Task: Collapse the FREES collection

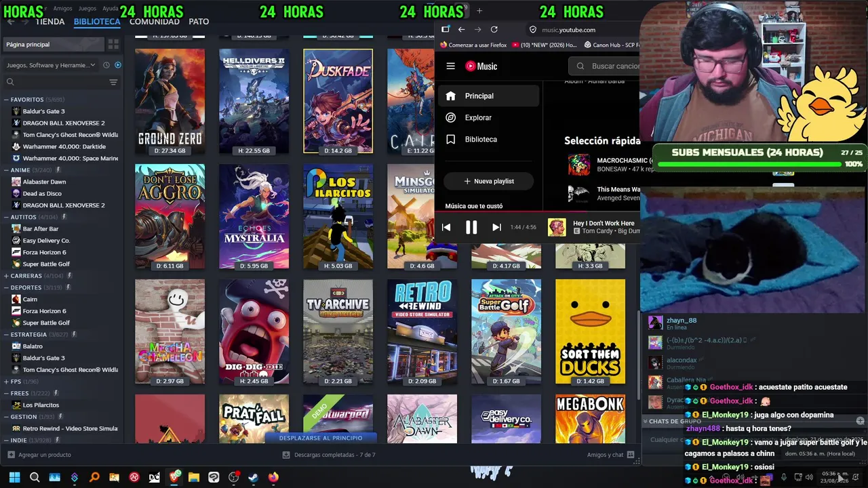Action: click(x=5, y=393)
